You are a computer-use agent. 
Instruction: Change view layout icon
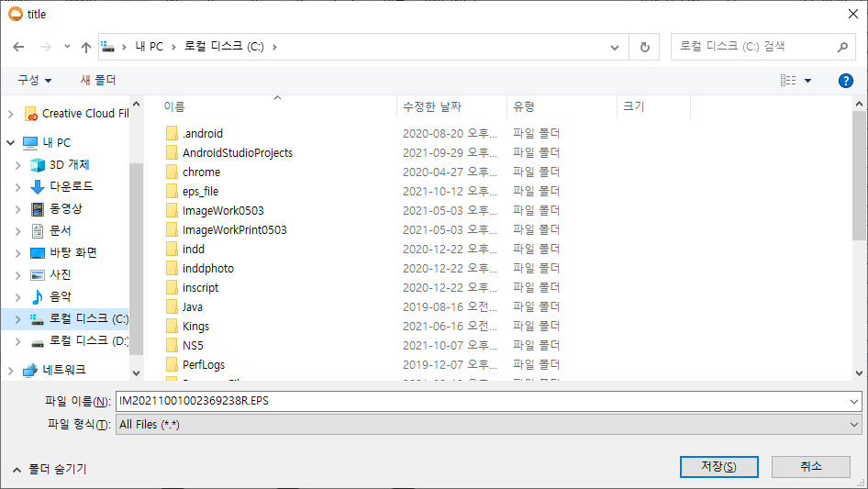tap(788, 81)
